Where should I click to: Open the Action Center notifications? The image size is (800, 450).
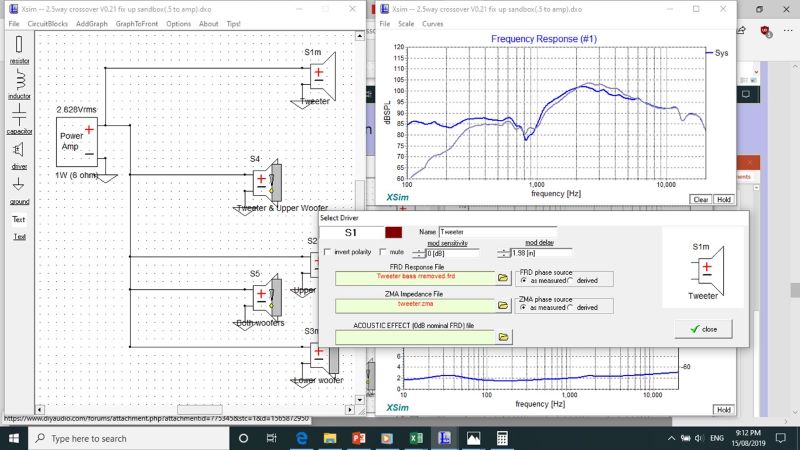780,438
